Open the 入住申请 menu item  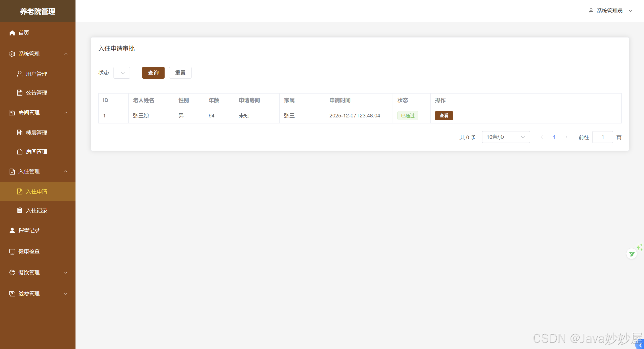[x=36, y=192]
